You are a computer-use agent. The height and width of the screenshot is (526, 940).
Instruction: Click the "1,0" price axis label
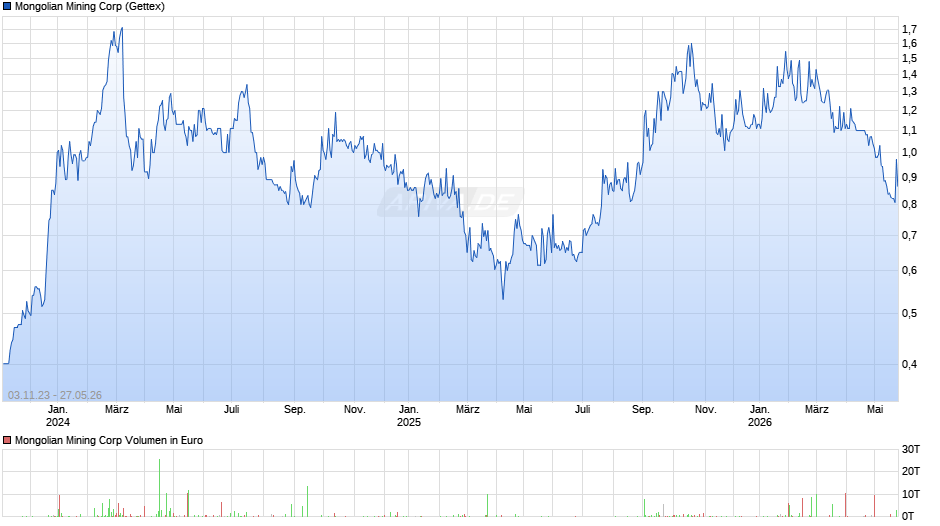point(909,152)
